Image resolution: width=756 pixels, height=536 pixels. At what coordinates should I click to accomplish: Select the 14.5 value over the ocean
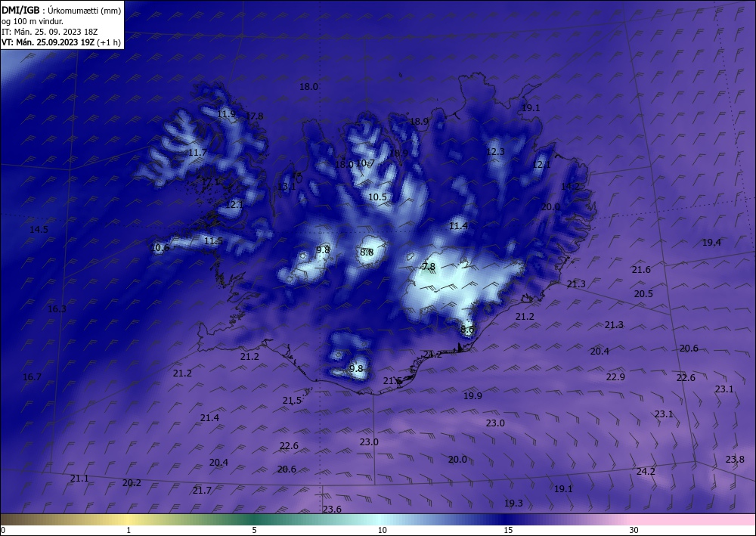[x=39, y=229]
